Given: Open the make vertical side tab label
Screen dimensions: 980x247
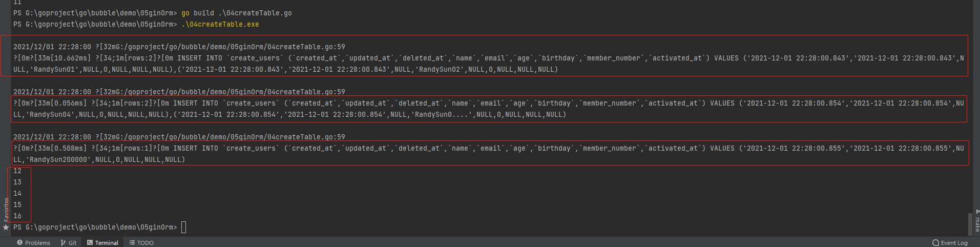Looking at the screenshot, I should coord(977,224).
